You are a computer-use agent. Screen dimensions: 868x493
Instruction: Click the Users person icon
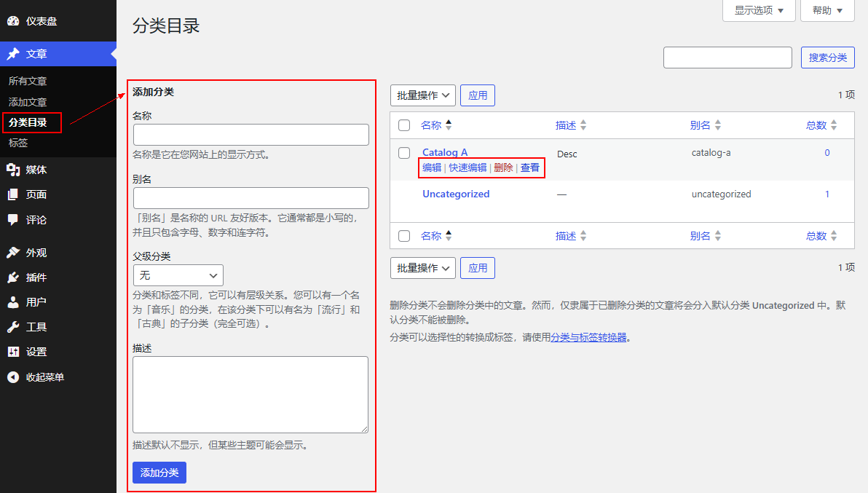click(x=13, y=302)
